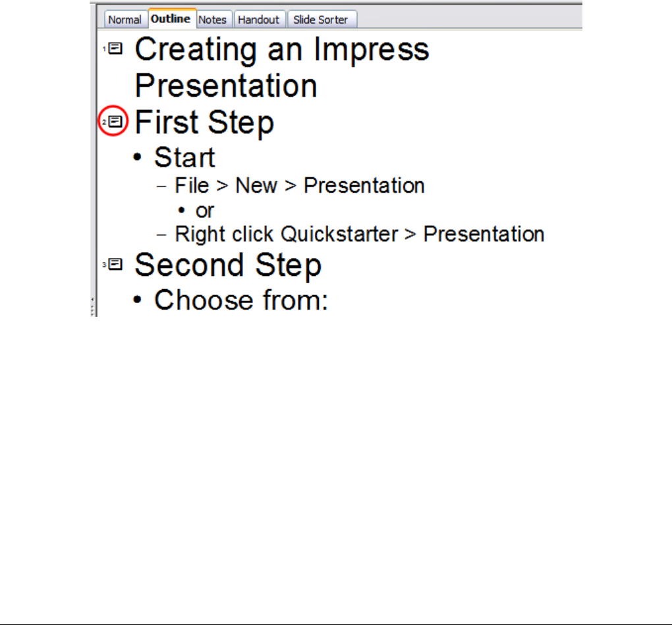Click the word "Presentation" on the title's second line

226,86
